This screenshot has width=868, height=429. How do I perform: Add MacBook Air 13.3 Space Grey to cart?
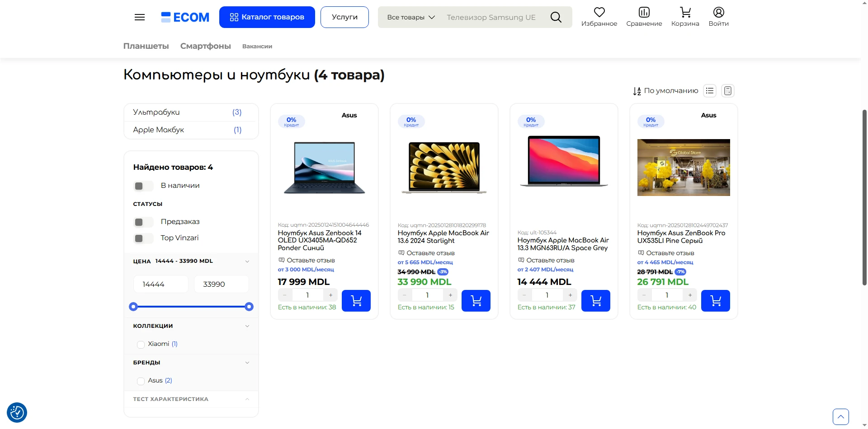click(596, 301)
